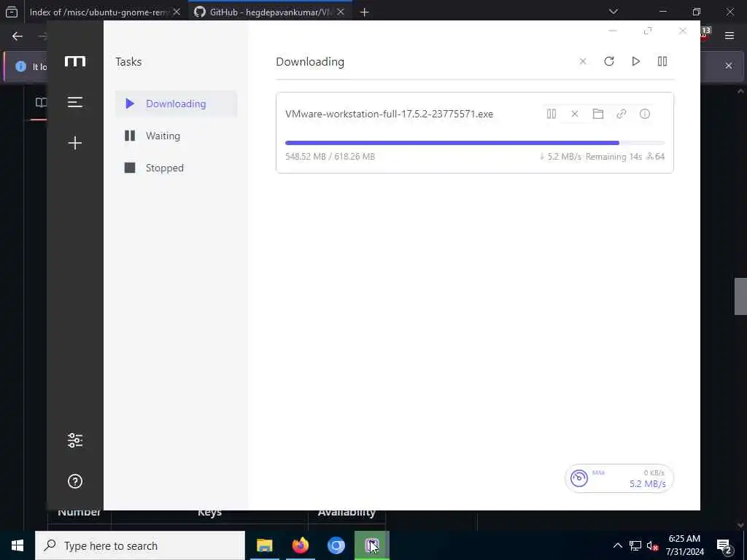
Task: Click the 5.2 MB/s speed readout
Action: [648, 484]
